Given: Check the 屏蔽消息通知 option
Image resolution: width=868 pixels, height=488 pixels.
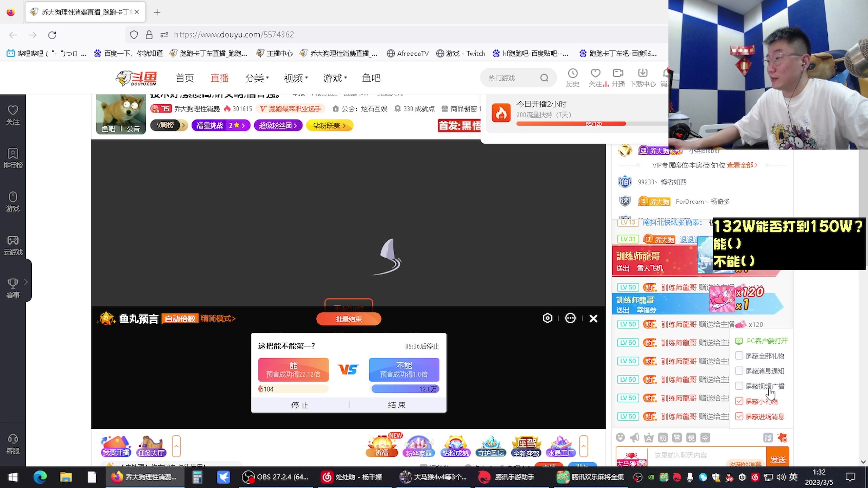Looking at the screenshot, I should click(739, 371).
